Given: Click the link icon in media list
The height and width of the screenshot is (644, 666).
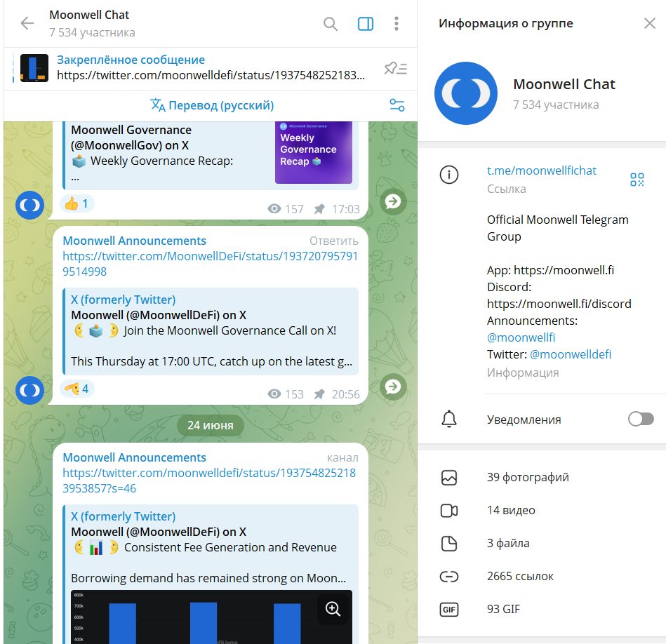Looking at the screenshot, I should pos(449,577).
